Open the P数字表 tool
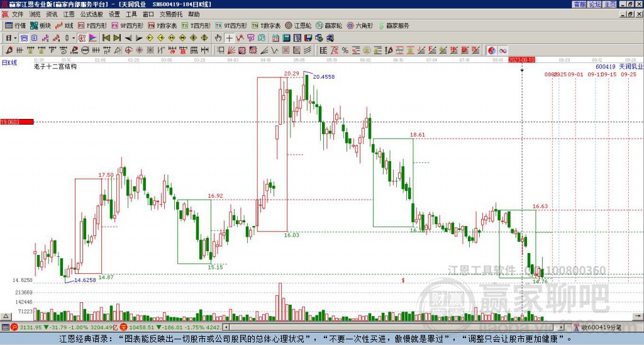644x345 pixels. [x=162, y=25]
